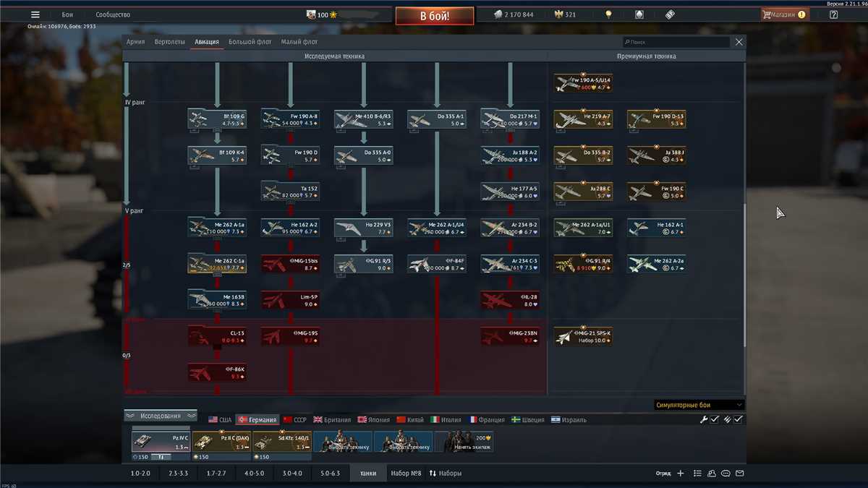Image resolution: width=868 pixels, height=488 pixels.
Task: Select the 2.3-3.3 preset tab
Action: [x=178, y=474]
